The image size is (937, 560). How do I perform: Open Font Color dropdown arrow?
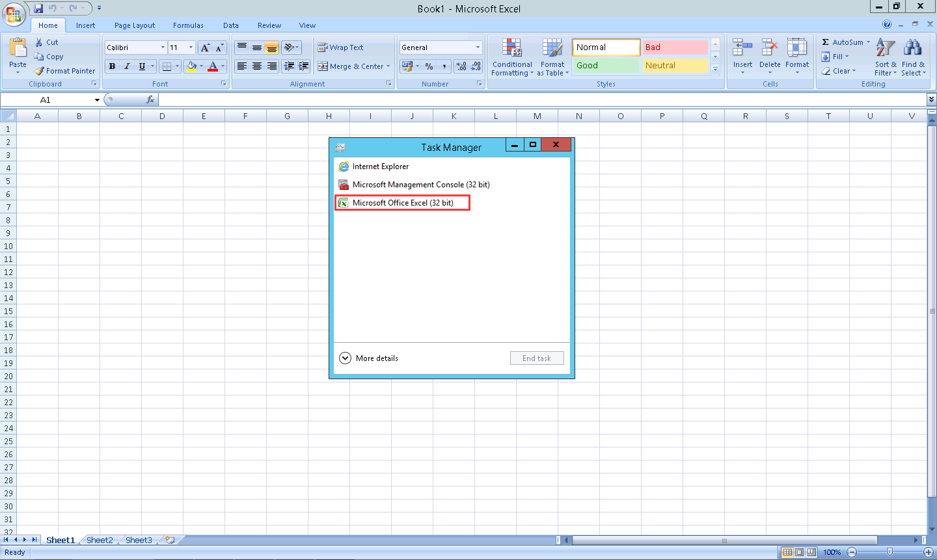coord(223,66)
